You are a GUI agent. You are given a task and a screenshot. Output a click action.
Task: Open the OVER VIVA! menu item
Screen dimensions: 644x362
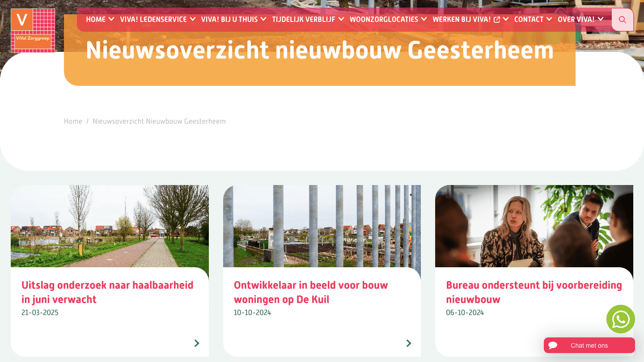point(576,20)
